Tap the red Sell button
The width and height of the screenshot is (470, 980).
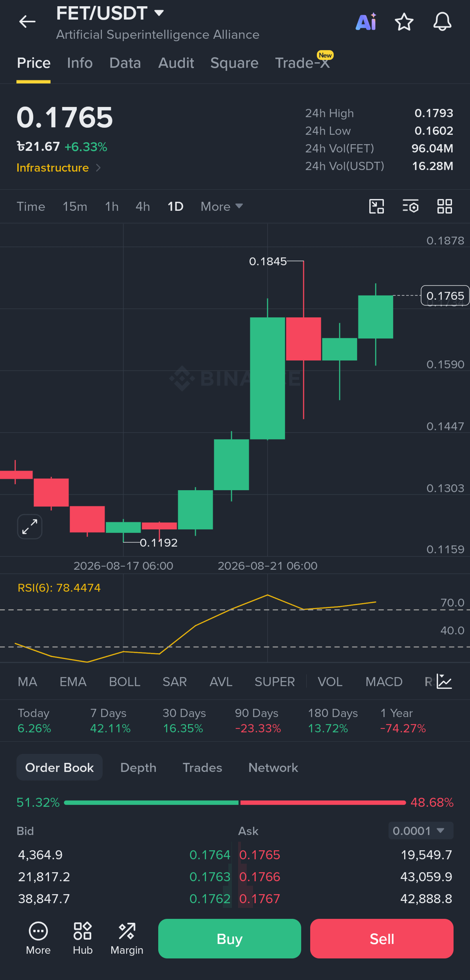[382, 939]
